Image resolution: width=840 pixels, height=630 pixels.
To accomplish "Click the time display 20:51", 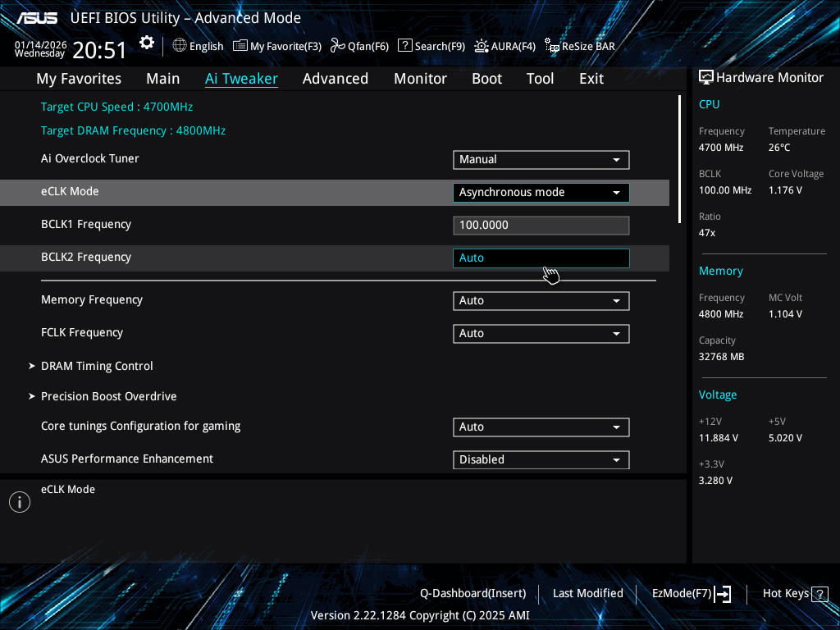I will [99, 50].
